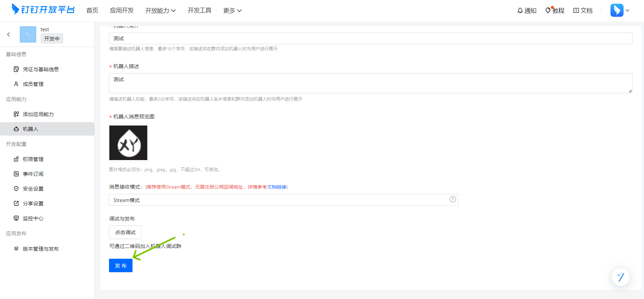Click the DingTalk Open Platform logo
The image size is (644, 299).
[x=43, y=10]
